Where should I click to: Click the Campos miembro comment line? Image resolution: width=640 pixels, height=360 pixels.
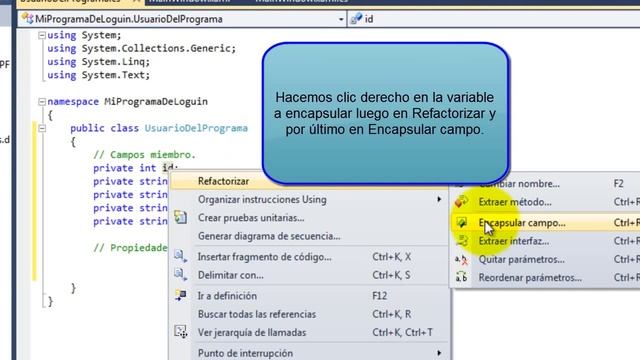(x=144, y=155)
